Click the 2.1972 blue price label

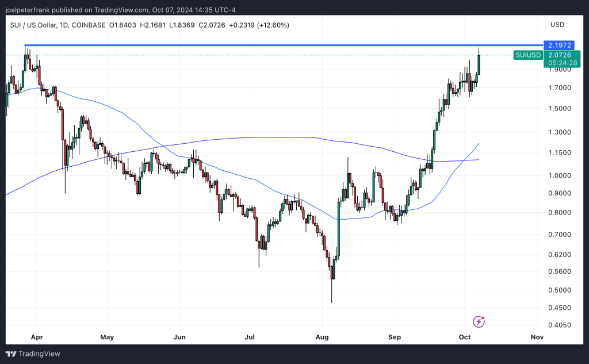coord(559,45)
